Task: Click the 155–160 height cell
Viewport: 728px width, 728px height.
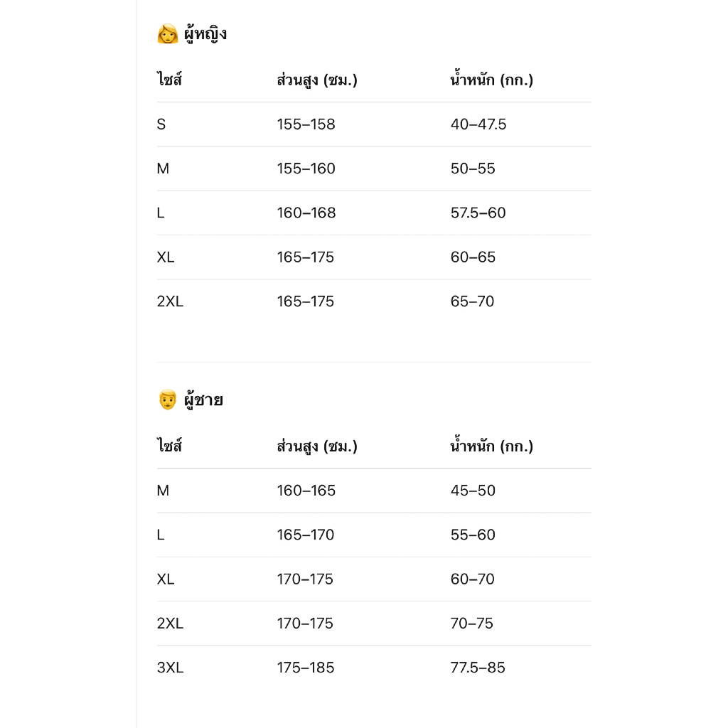Action: [306, 168]
